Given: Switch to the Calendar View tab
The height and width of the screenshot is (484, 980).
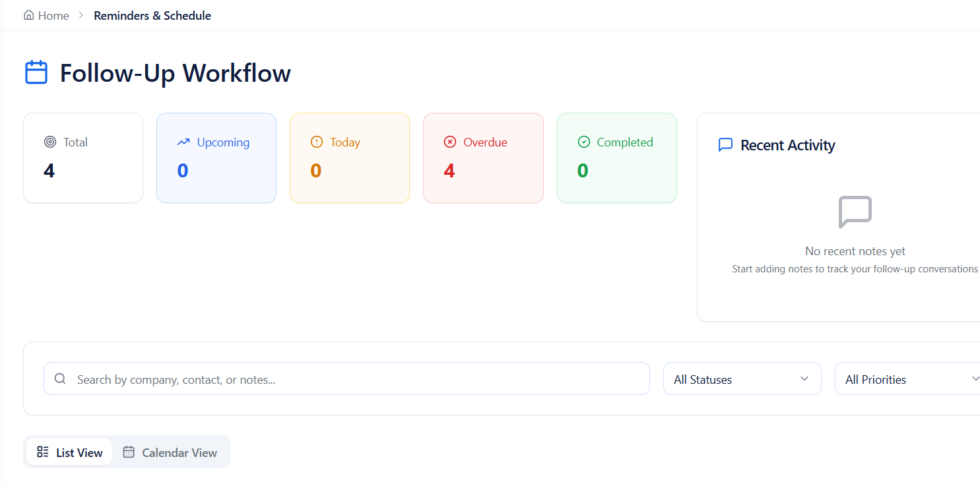Looking at the screenshot, I should [170, 452].
